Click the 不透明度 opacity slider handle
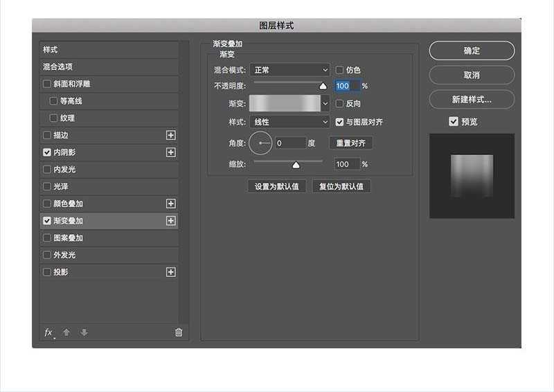Screen dimensions: 554x392 pos(322,87)
